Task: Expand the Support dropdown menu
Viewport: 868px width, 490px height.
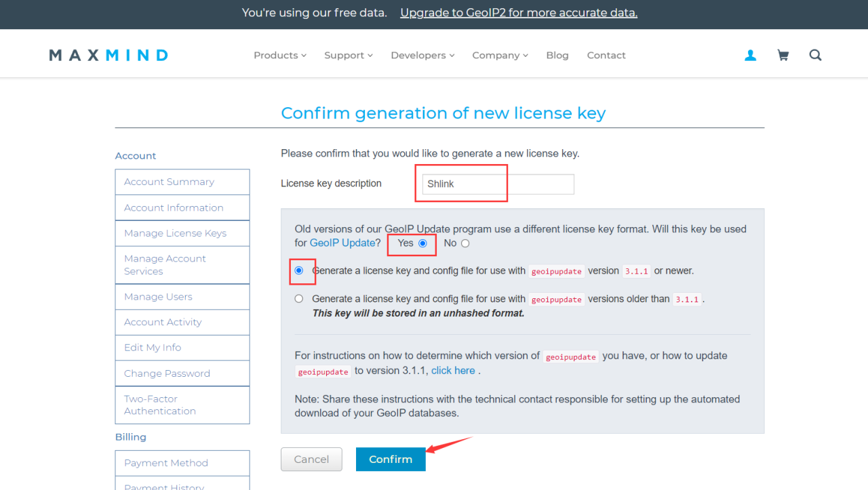Action: point(348,56)
